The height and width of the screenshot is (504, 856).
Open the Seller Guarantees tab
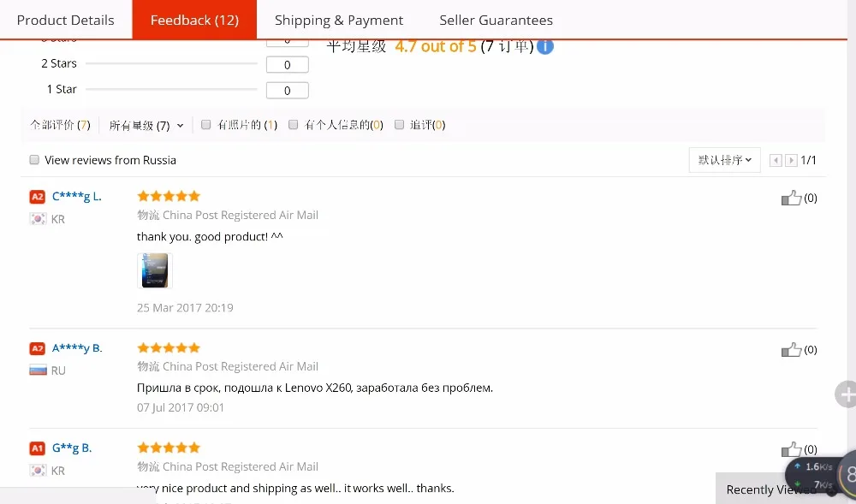coord(496,21)
